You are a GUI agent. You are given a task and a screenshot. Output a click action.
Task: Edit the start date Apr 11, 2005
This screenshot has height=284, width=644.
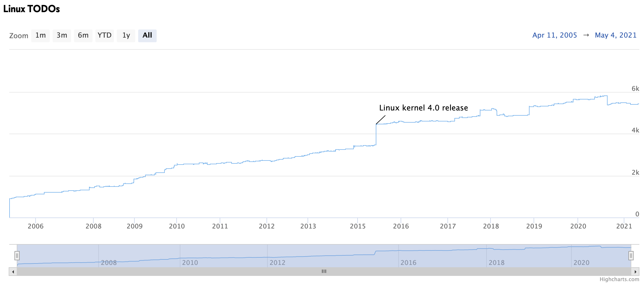point(554,35)
